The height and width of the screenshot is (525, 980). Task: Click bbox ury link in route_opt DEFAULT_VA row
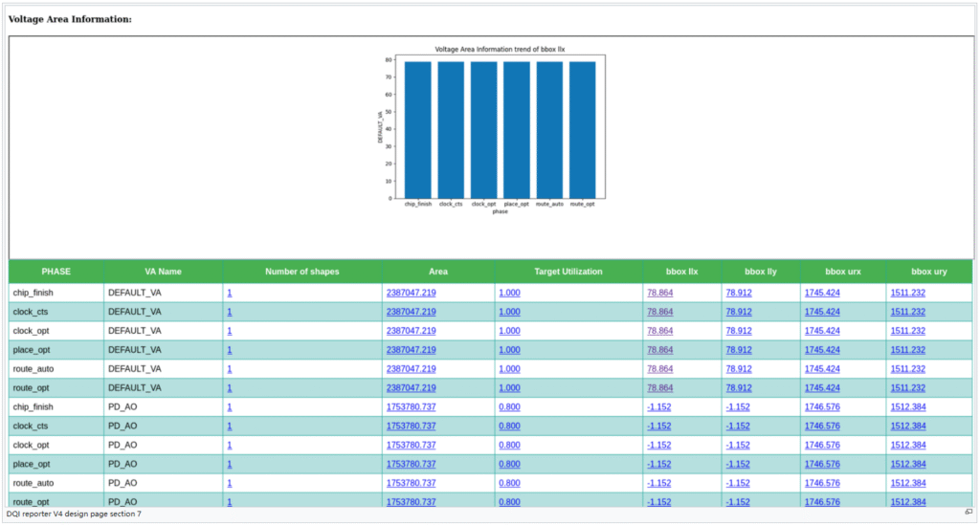907,388
